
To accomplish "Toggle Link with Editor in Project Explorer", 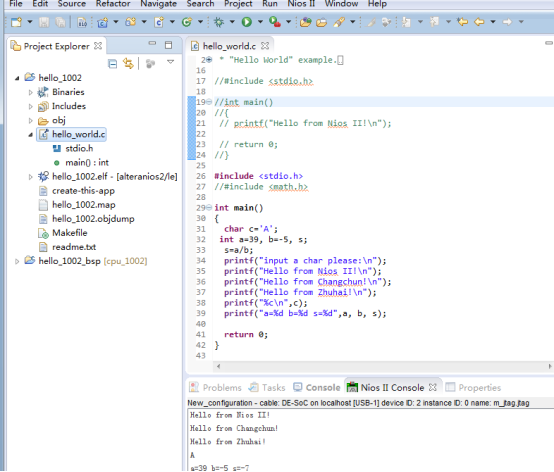I will [128, 64].
